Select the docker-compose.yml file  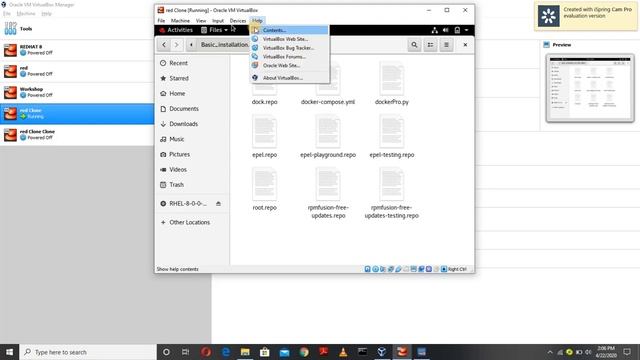pyautogui.click(x=328, y=84)
